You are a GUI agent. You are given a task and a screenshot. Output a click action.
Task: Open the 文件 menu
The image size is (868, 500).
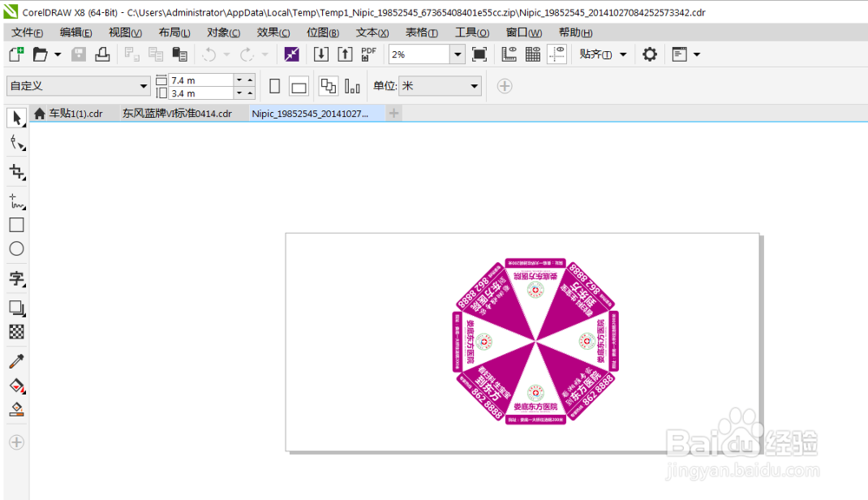tap(27, 33)
